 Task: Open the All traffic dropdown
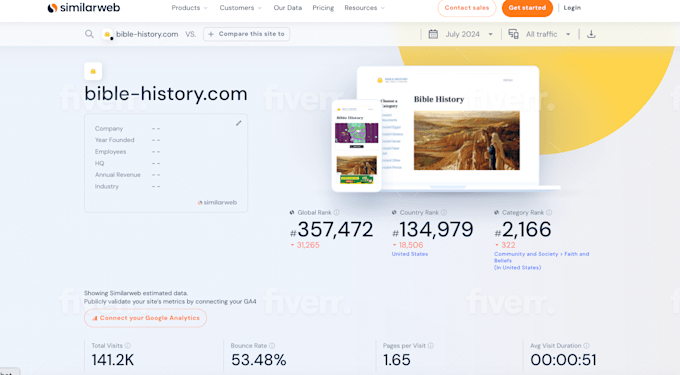548,34
